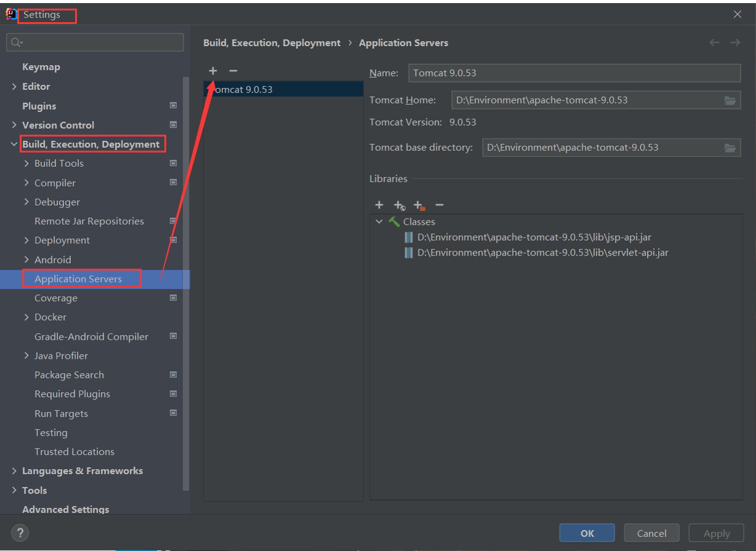Expand Languages & Frameworks section

(14, 471)
